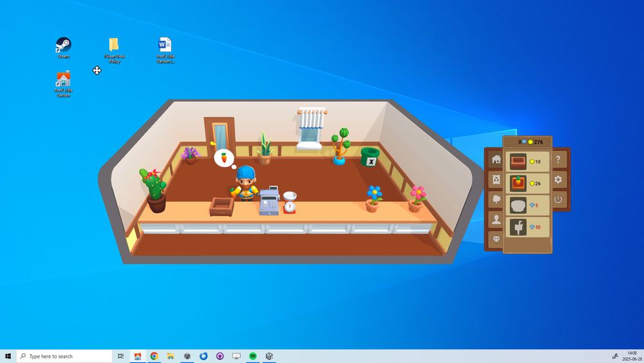This screenshot has height=363, width=644.
Task: Launch Fred's Idle Garden desktop shortcut
Action: pos(63,84)
